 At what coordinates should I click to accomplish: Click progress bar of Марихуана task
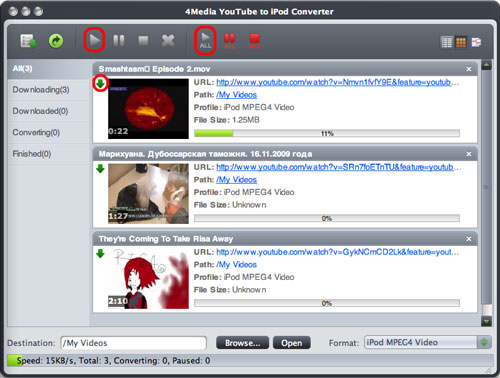327,219
